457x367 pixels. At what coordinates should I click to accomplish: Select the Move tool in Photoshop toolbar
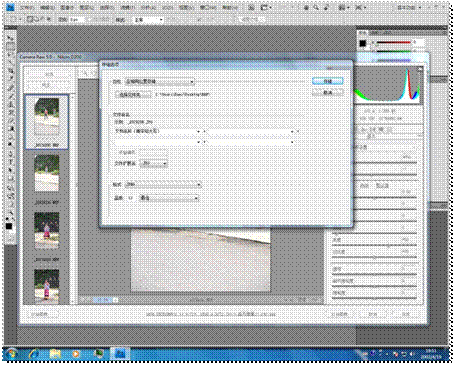(x=10, y=38)
